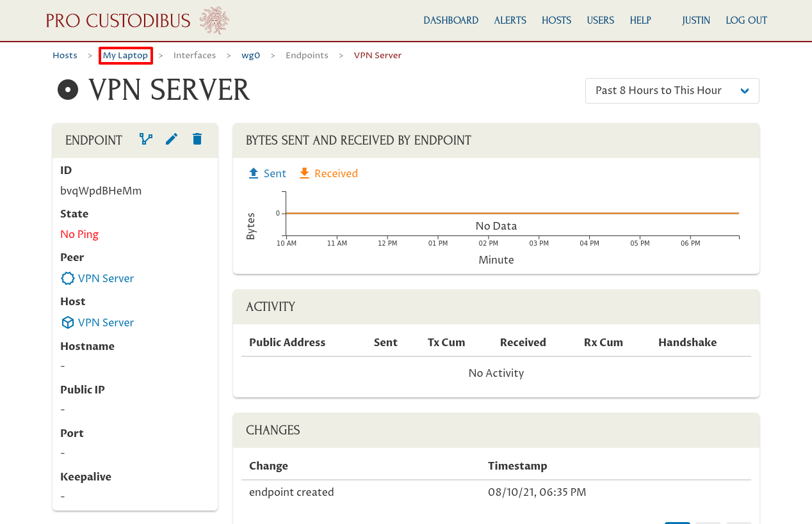Open the Justin user profile link
812x524 pixels.
(696, 20)
